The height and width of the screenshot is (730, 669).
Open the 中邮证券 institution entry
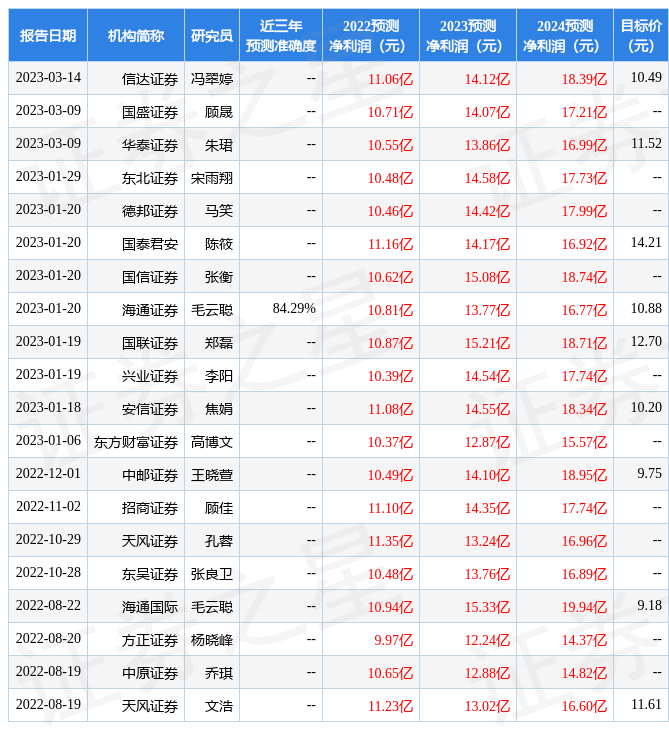[x=150, y=474]
